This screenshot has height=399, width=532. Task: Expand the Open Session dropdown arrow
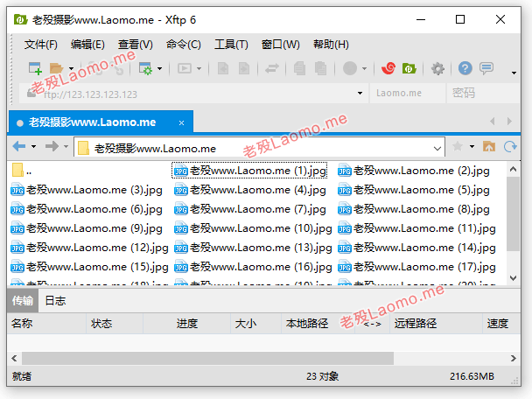pos(71,69)
